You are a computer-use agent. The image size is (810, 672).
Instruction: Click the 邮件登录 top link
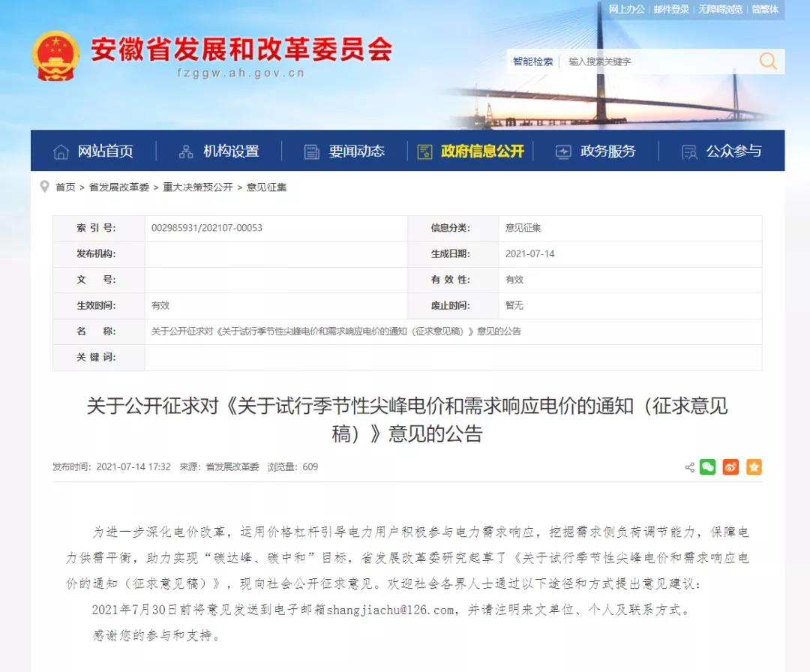(671, 9)
